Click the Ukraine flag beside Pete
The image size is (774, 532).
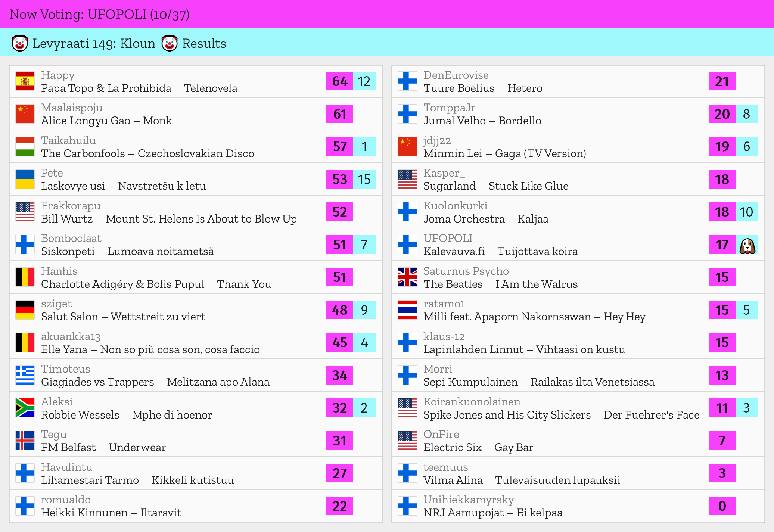point(25,179)
